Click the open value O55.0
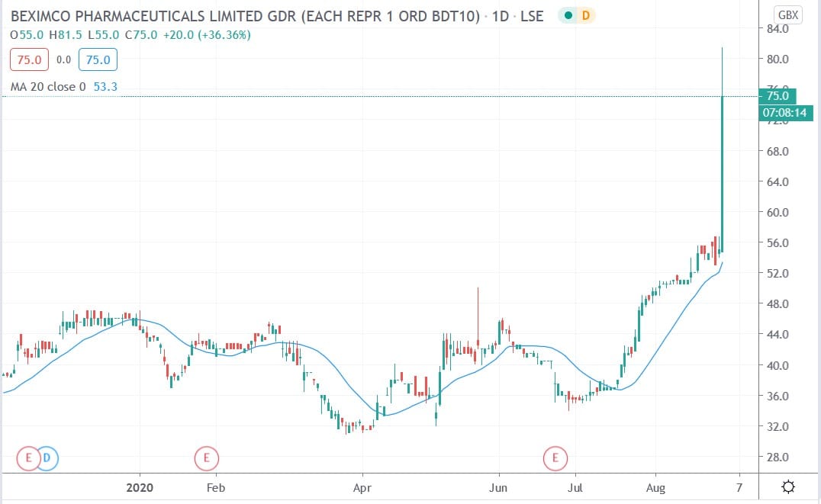Image resolution: width=821 pixels, height=504 pixels. [27, 35]
